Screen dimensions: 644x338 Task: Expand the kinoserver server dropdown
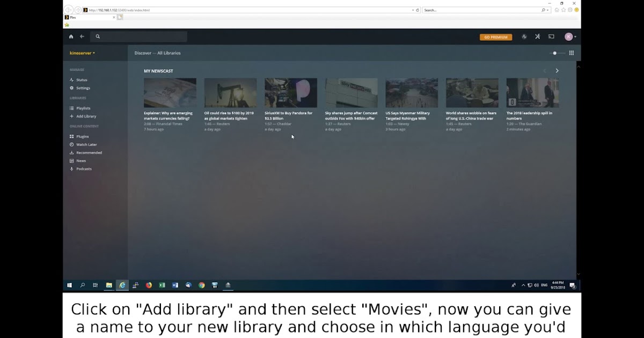point(82,53)
